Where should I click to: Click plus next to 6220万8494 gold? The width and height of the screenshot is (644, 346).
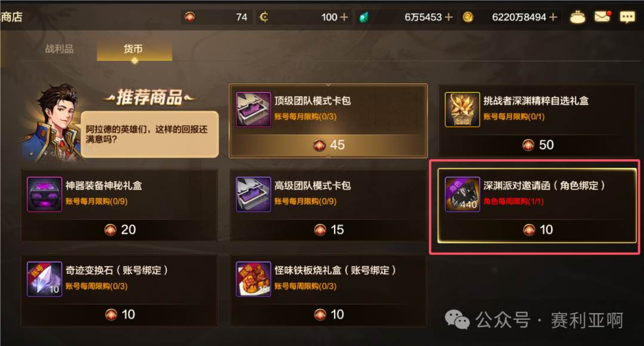pyautogui.click(x=553, y=17)
